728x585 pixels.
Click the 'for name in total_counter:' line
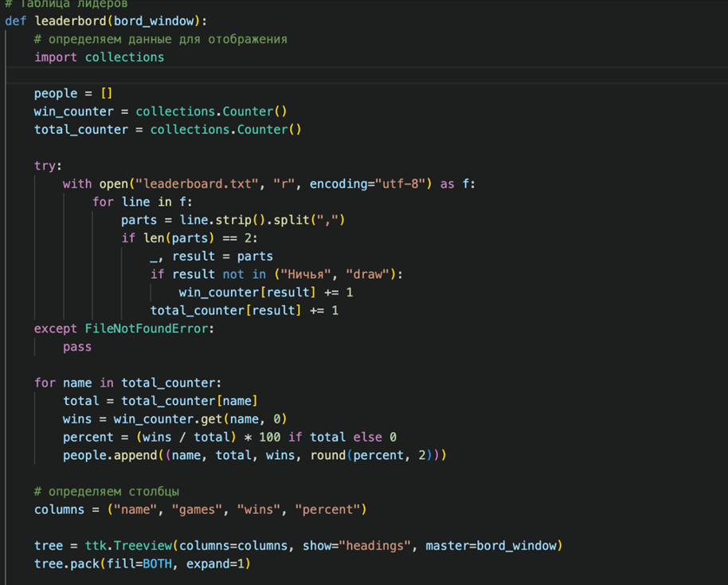pos(127,383)
